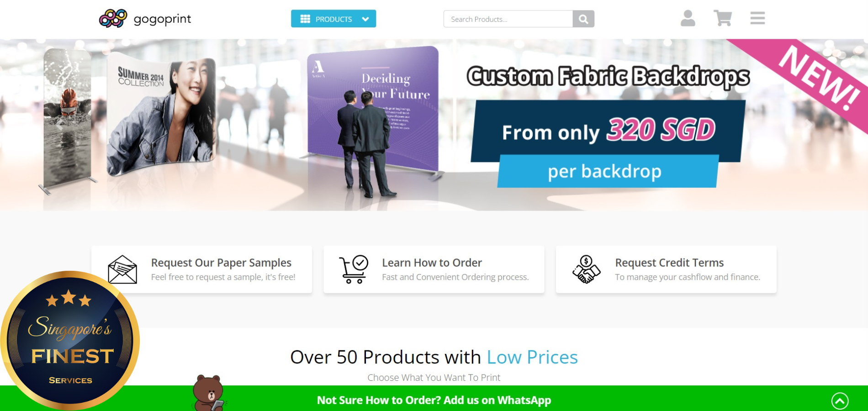Expand the PRODUCTS dropdown arrow
868x411 pixels.
[x=365, y=19]
